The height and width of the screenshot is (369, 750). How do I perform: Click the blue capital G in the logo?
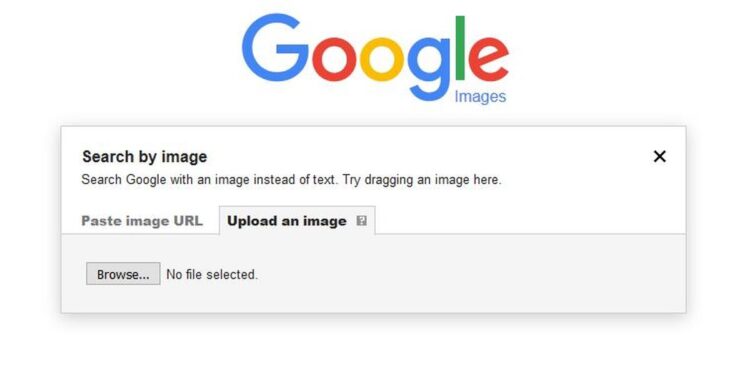point(274,47)
